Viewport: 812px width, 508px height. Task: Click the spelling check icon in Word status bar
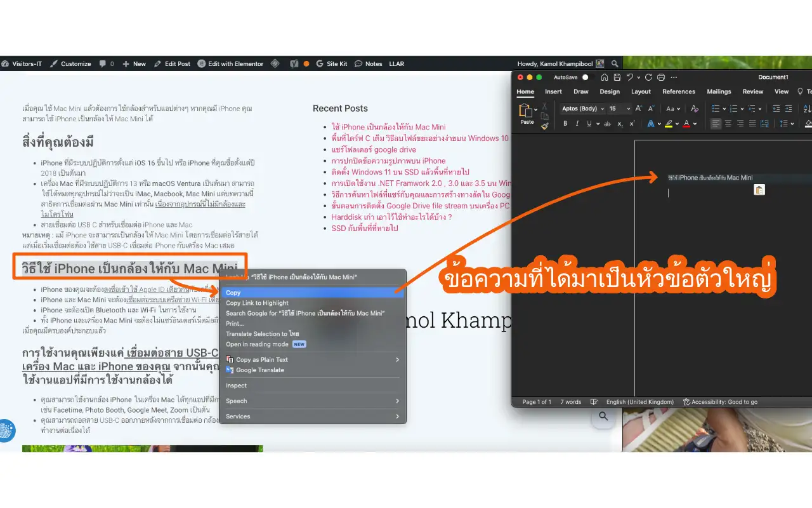[x=594, y=402]
